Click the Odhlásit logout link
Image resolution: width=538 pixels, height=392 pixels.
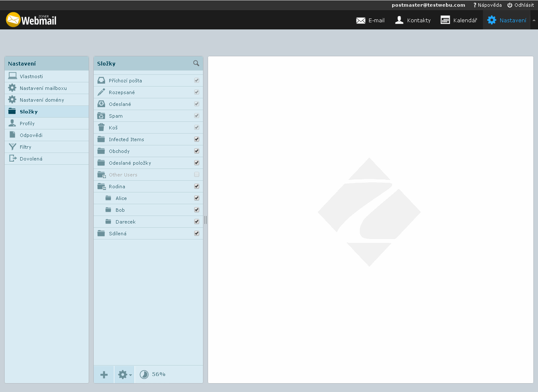click(520, 5)
